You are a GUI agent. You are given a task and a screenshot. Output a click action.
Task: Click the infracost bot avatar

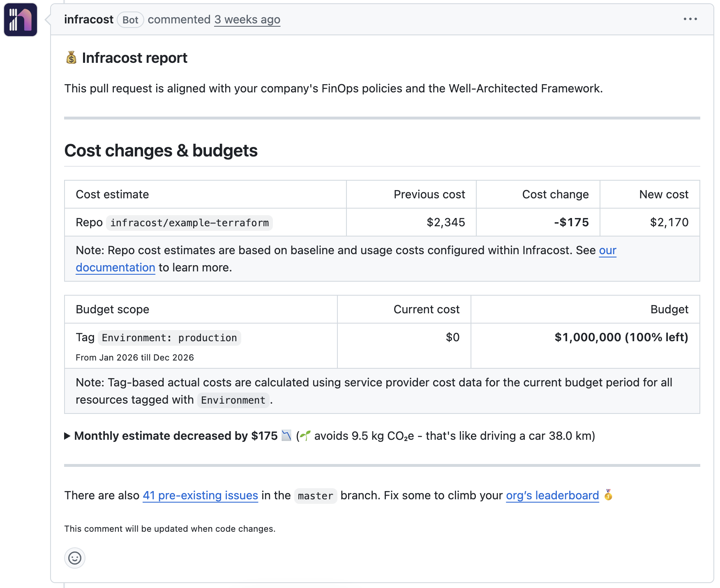tap(20, 19)
